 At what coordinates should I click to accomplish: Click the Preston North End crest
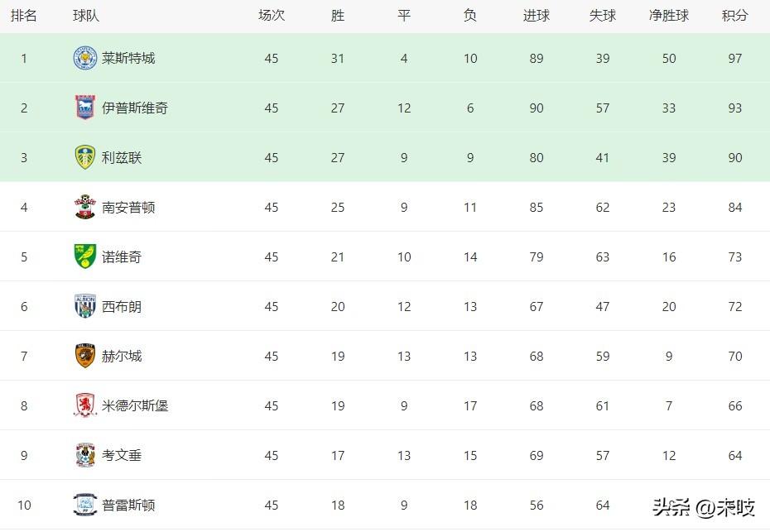pyautogui.click(x=85, y=505)
